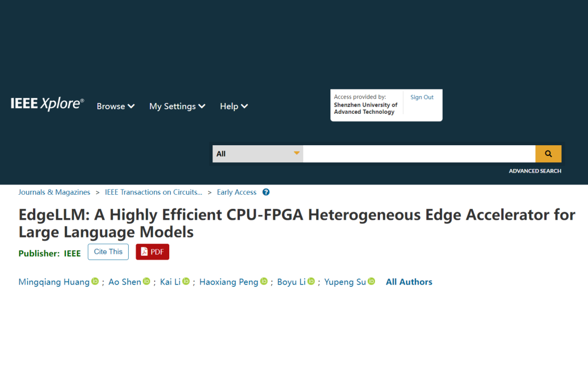Download the paper via PDF button

152,252
